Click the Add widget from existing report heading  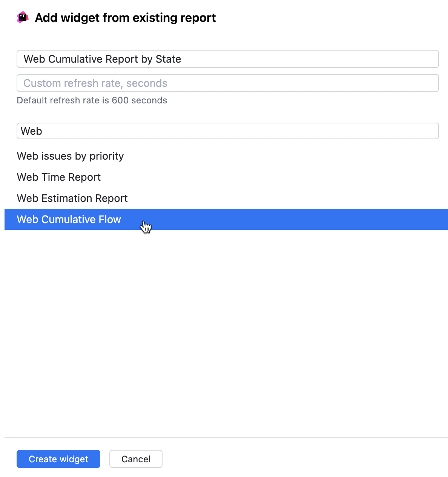[125, 18]
